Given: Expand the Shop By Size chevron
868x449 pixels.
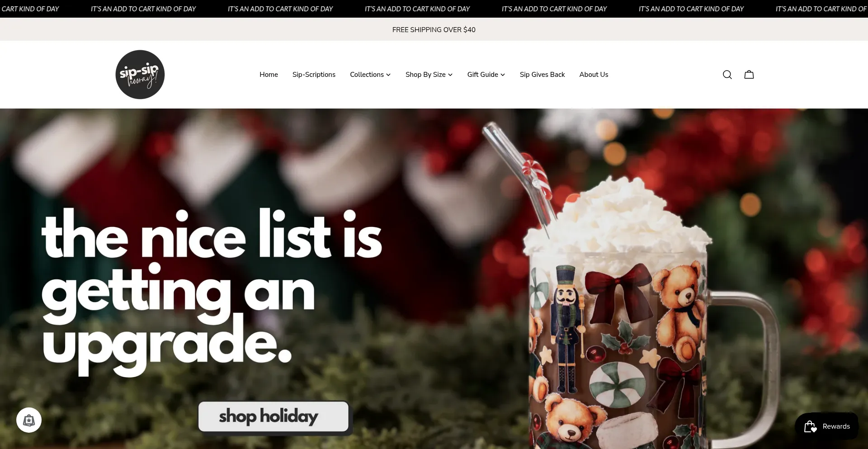Looking at the screenshot, I should pyautogui.click(x=450, y=75).
